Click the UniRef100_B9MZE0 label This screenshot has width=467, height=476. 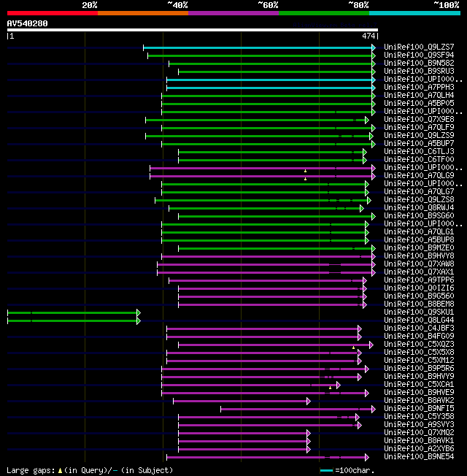(419, 248)
